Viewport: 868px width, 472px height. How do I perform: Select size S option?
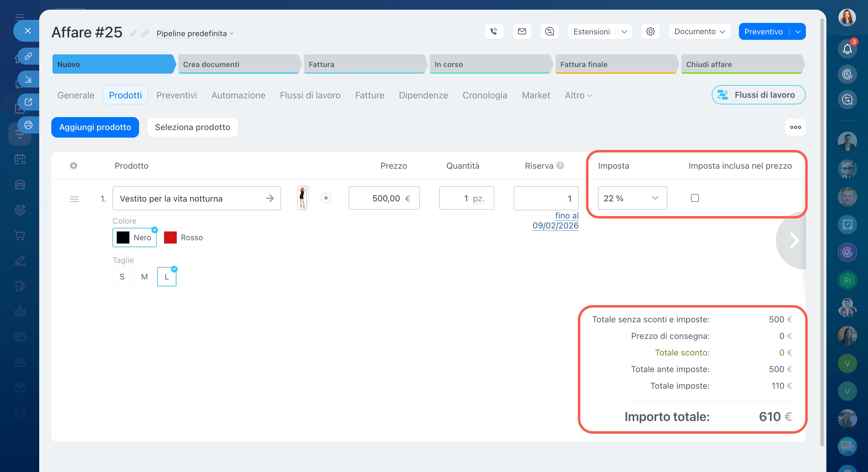point(122,276)
